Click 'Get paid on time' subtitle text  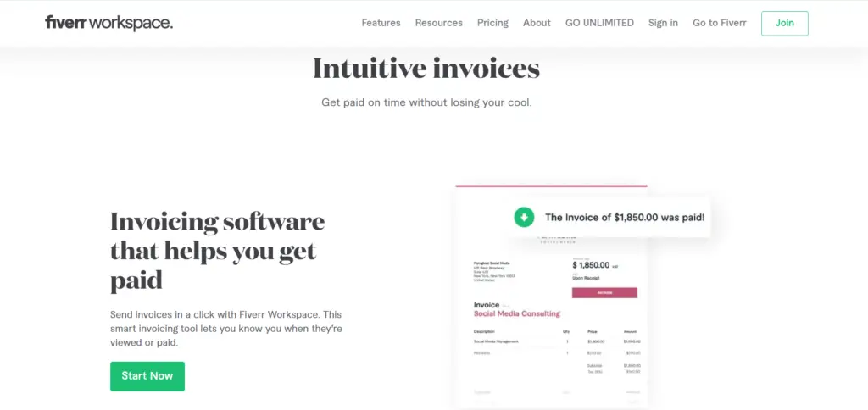click(x=426, y=102)
